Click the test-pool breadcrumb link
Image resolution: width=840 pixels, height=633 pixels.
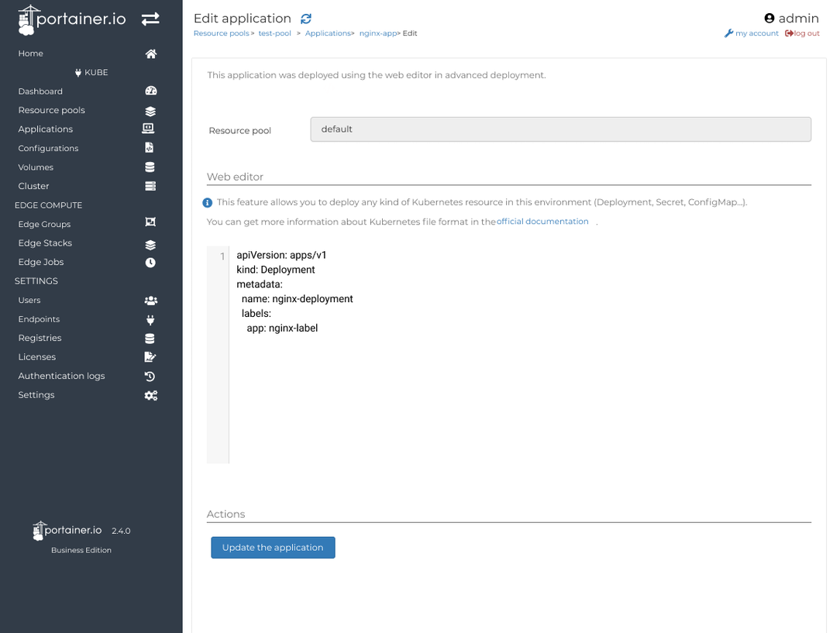(275, 33)
